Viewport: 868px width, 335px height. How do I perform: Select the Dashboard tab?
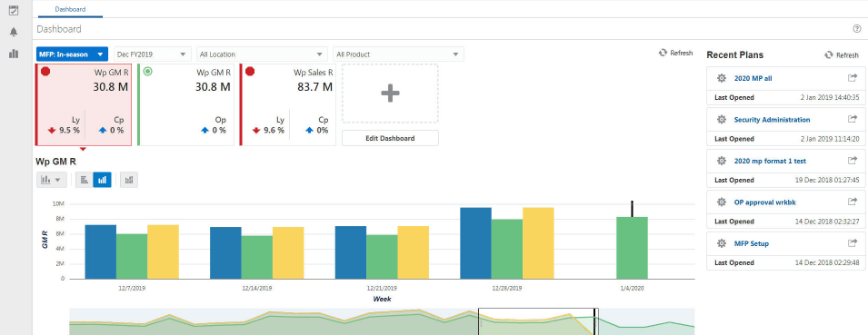click(x=70, y=9)
